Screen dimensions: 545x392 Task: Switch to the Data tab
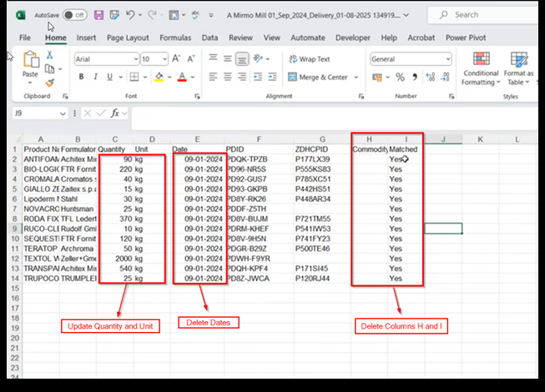[x=210, y=38]
